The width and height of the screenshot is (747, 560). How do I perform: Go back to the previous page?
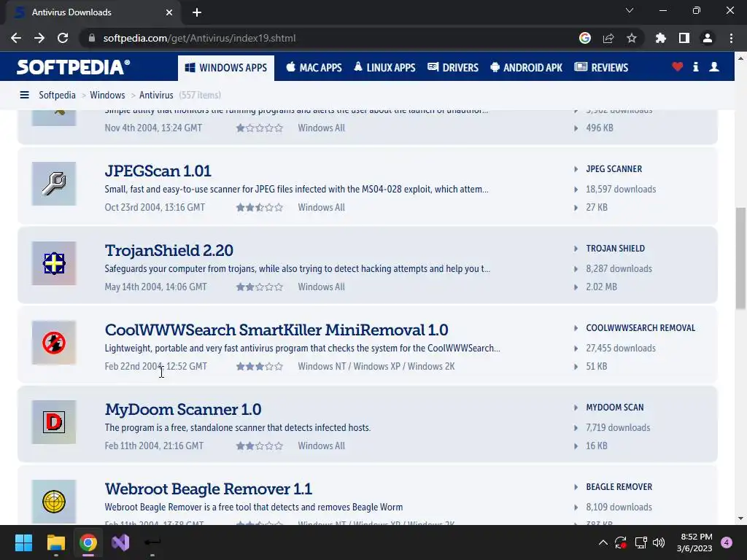pos(16,38)
